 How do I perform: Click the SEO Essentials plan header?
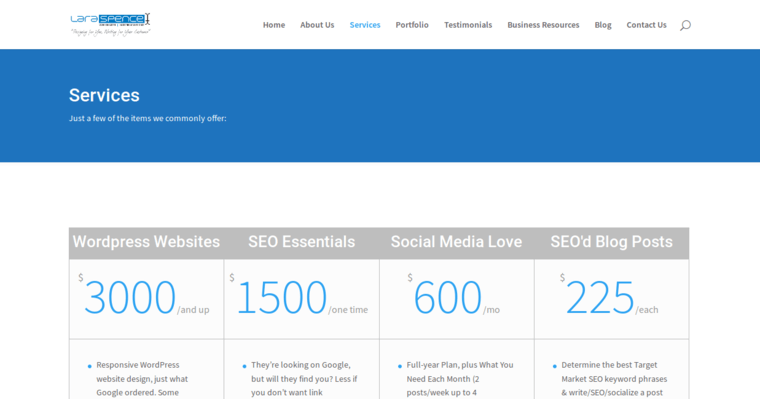301,242
